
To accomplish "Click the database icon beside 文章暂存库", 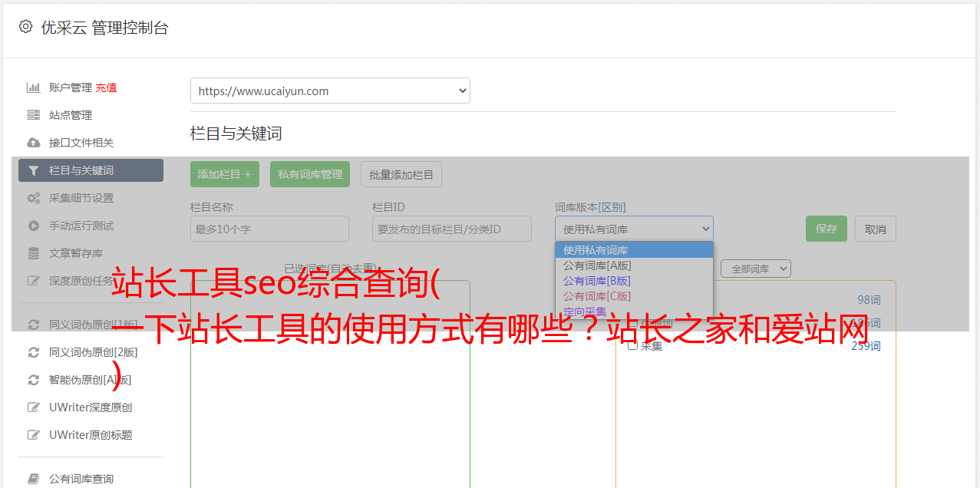I will [x=33, y=253].
